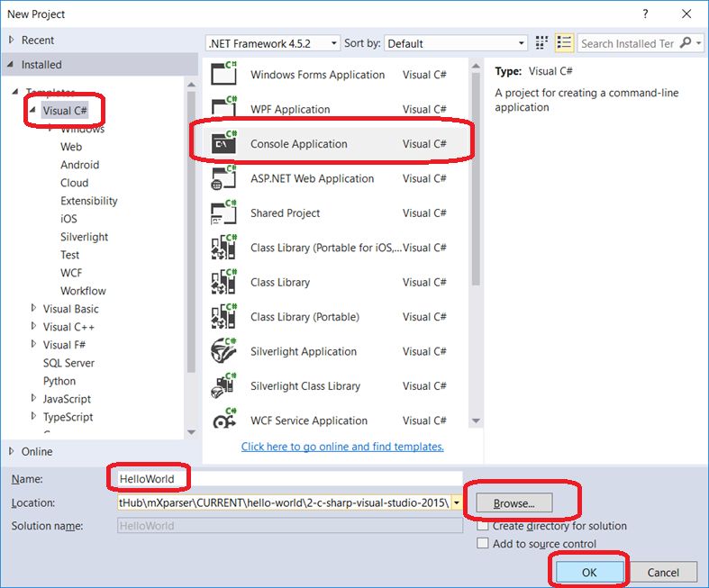This screenshot has height=588, width=709.
Task: Click the search magnifier icon
Action: coord(686,43)
